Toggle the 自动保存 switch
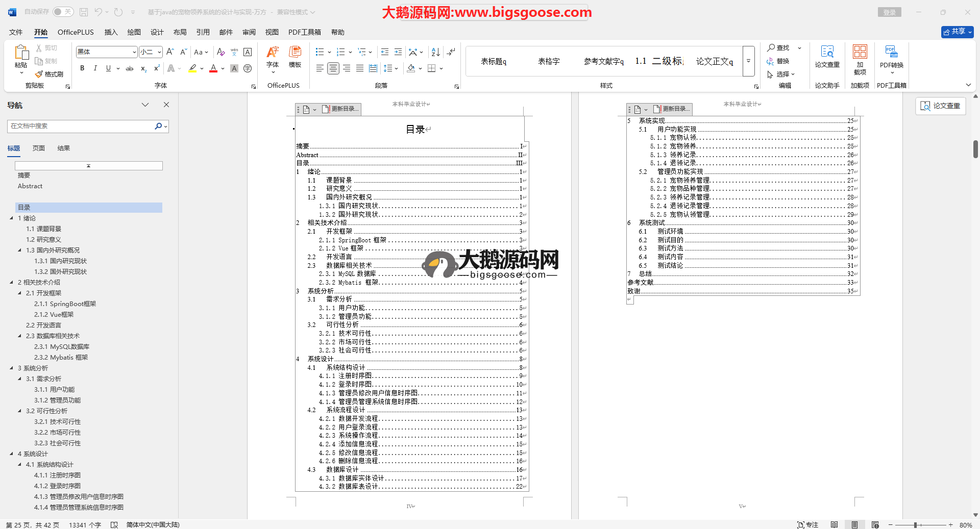 [x=63, y=12]
